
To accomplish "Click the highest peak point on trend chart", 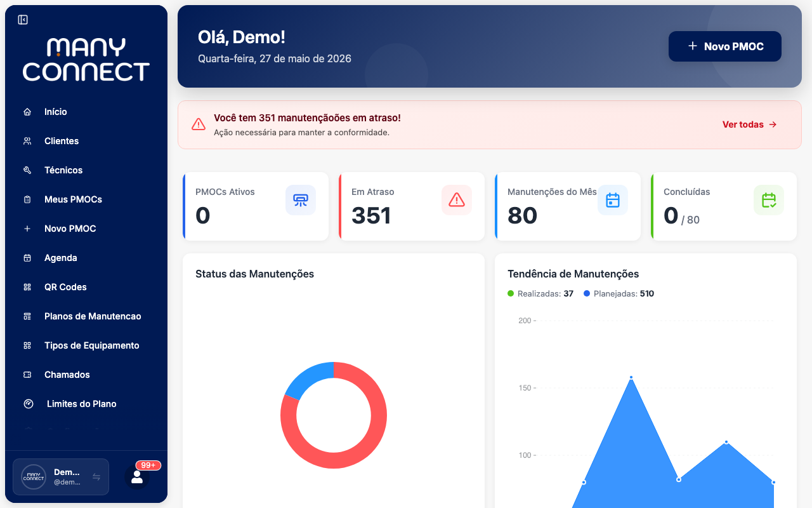I will [631, 377].
